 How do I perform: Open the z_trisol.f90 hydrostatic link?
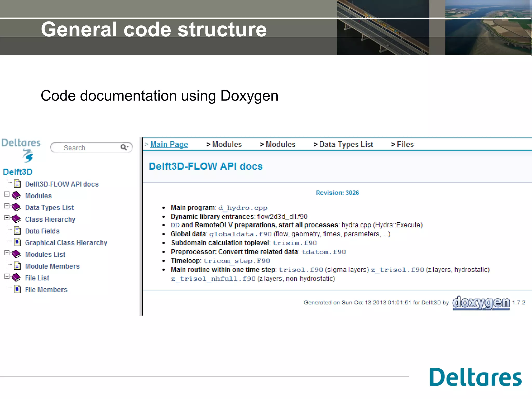point(397,270)
